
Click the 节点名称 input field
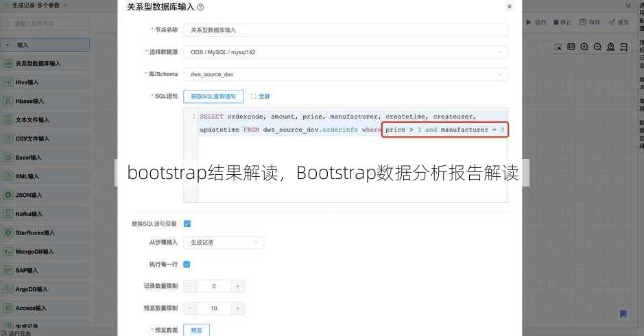pyautogui.click(x=346, y=30)
